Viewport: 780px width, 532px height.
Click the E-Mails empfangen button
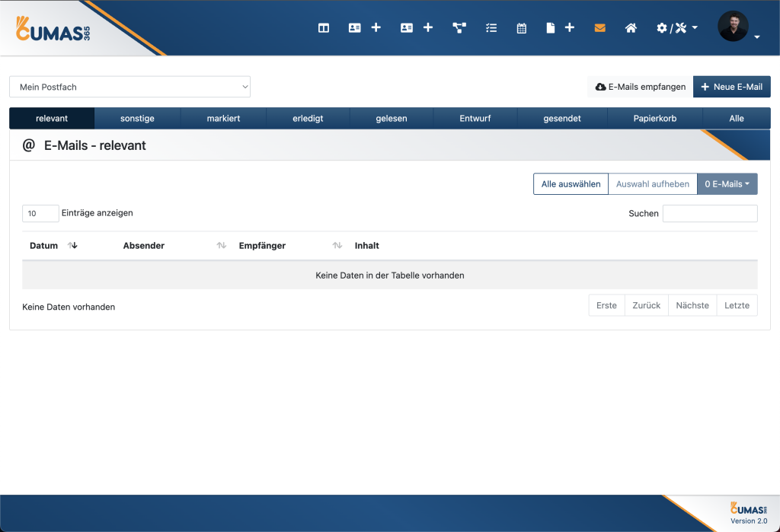[640, 87]
